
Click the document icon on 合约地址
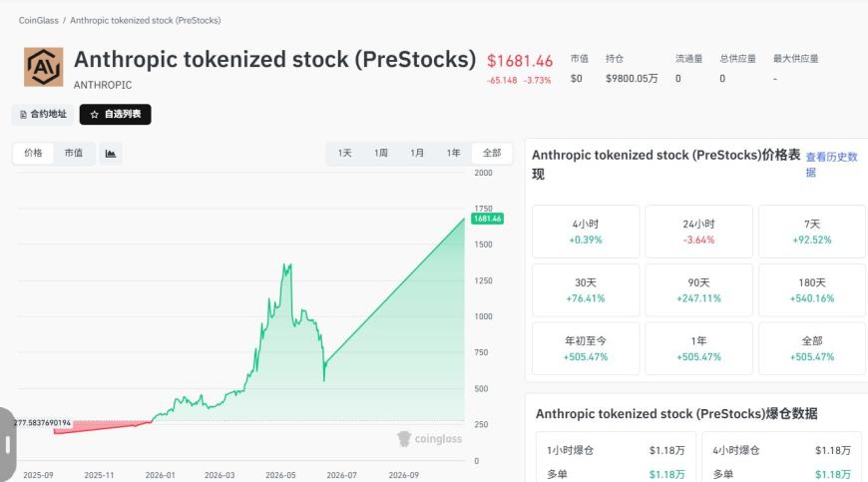point(23,115)
